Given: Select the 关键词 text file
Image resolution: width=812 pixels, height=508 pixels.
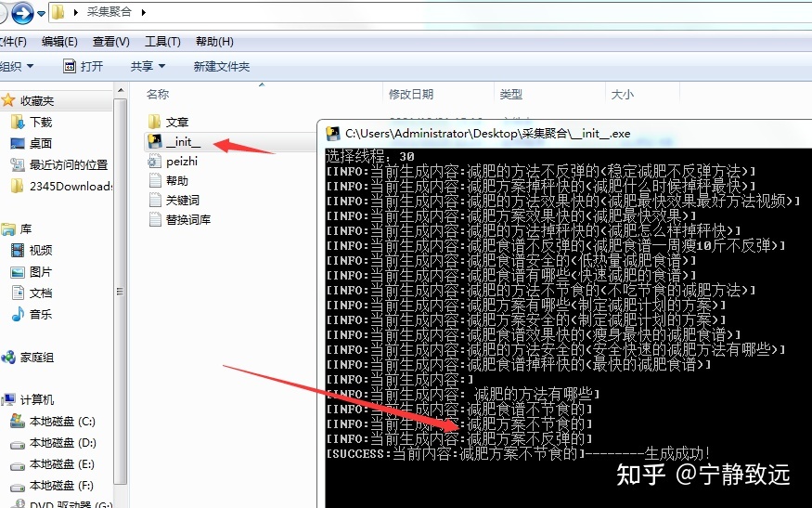Looking at the screenshot, I should (174, 200).
